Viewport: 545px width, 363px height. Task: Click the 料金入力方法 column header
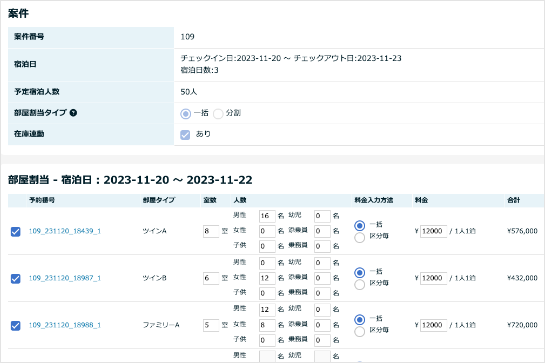(374, 200)
